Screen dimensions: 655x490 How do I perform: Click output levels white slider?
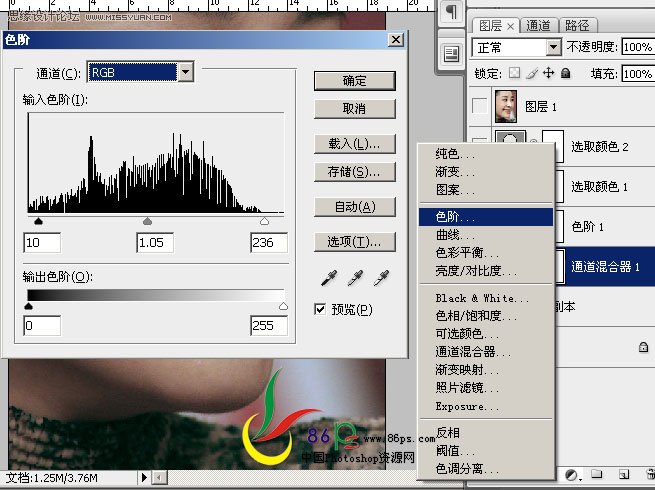tap(283, 306)
